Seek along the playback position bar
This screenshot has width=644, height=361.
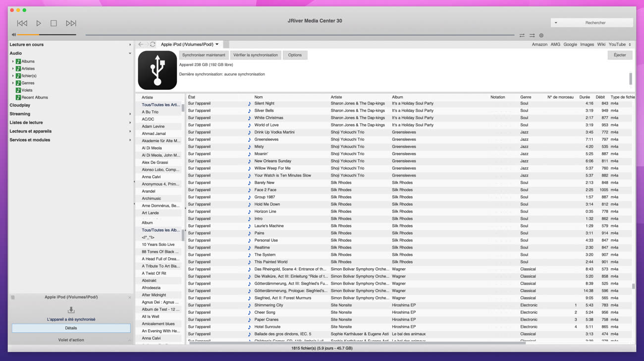(300, 35)
